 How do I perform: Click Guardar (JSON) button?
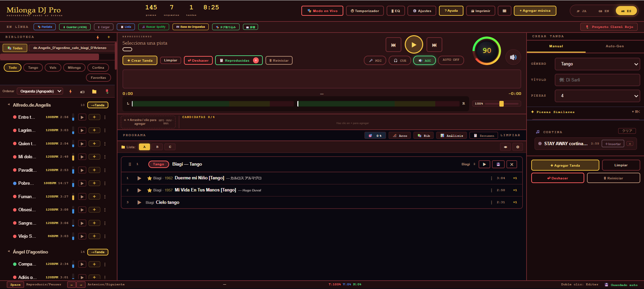tap(75, 27)
